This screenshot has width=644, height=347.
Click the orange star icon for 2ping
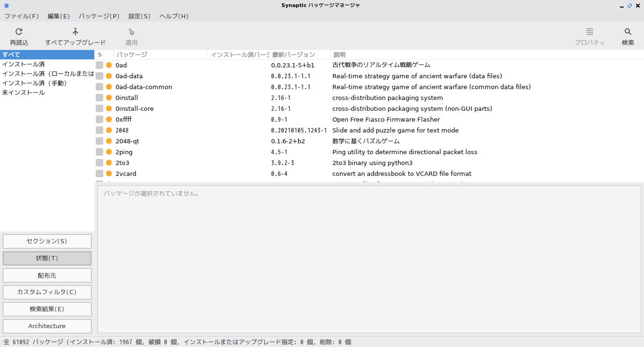tap(109, 152)
